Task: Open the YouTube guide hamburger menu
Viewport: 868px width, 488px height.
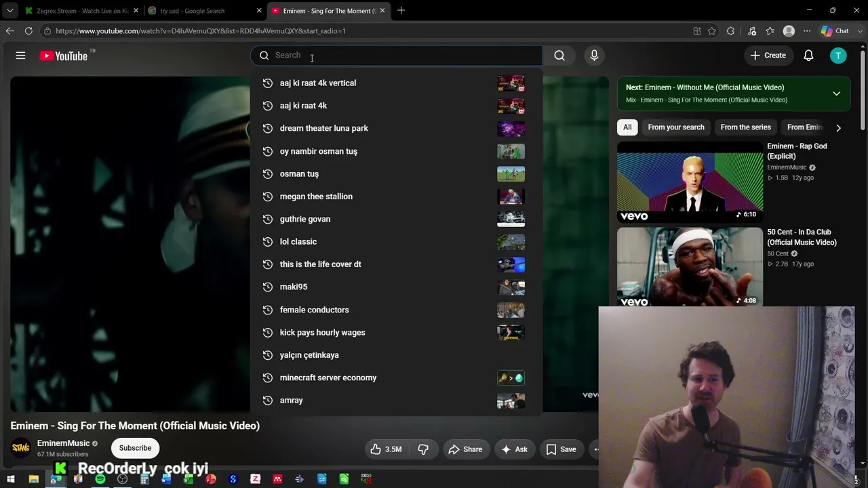Action: click(x=20, y=56)
